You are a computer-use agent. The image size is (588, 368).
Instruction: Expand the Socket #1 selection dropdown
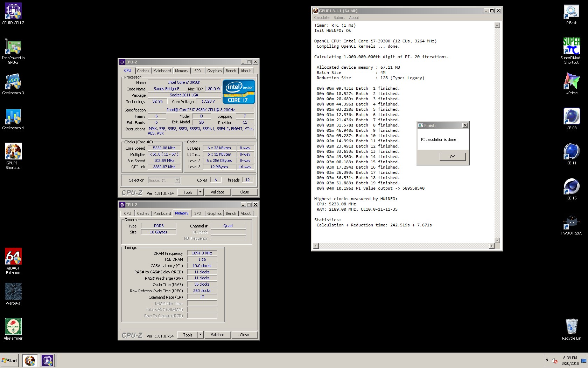pos(177,180)
